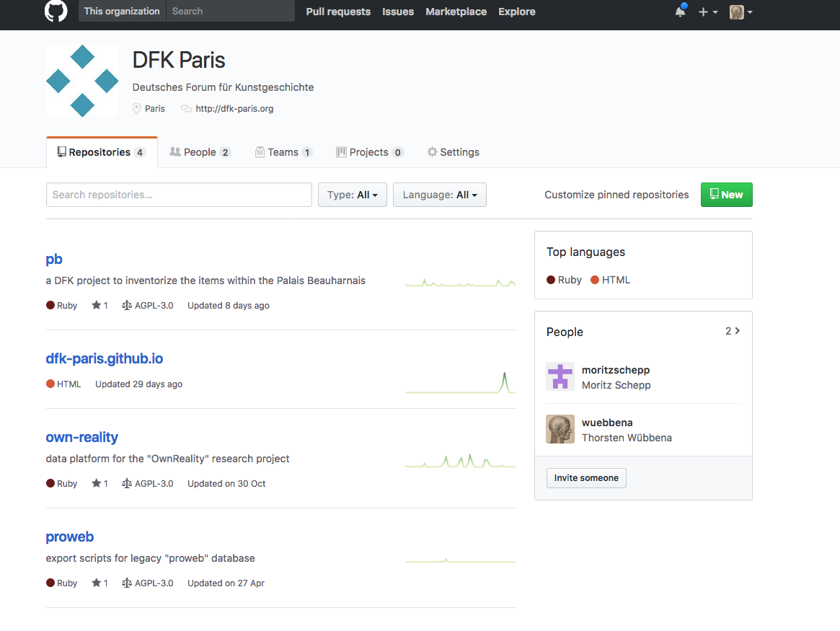The height and width of the screenshot is (631, 840).
Task: Go to Issues in header
Action: click(x=398, y=12)
